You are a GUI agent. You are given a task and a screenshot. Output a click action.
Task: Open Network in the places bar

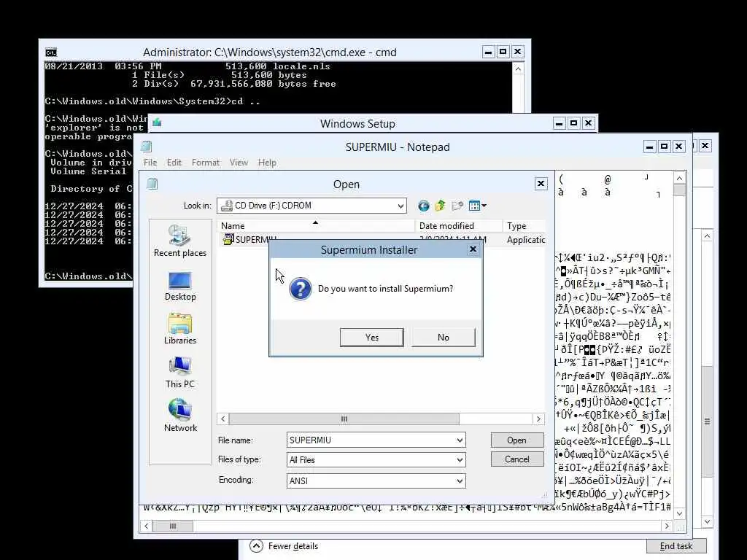pyautogui.click(x=180, y=416)
